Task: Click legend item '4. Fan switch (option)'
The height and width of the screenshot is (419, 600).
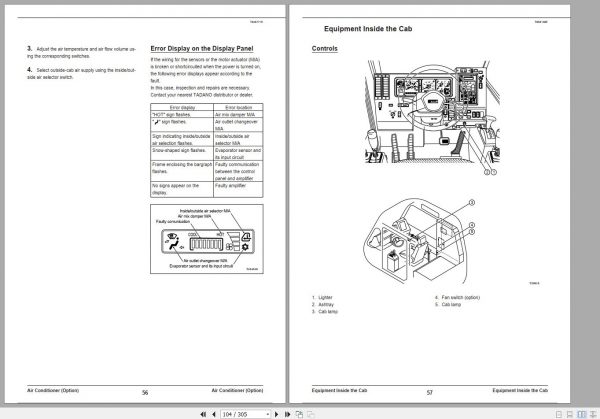Action: [x=457, y=297]
